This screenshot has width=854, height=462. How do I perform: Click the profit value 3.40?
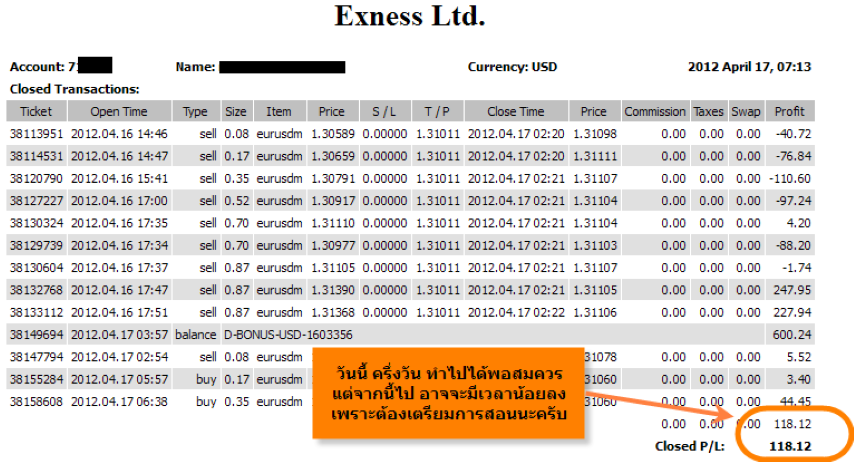point(799,380)
